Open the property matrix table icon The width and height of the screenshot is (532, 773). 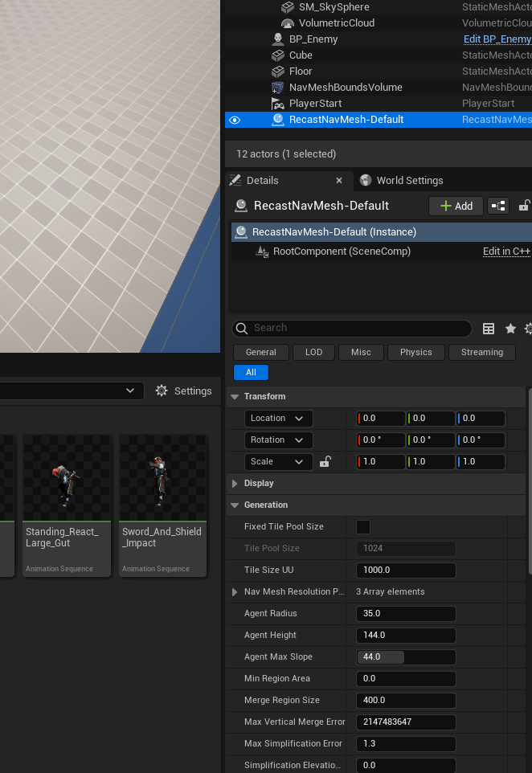point(489,329)
